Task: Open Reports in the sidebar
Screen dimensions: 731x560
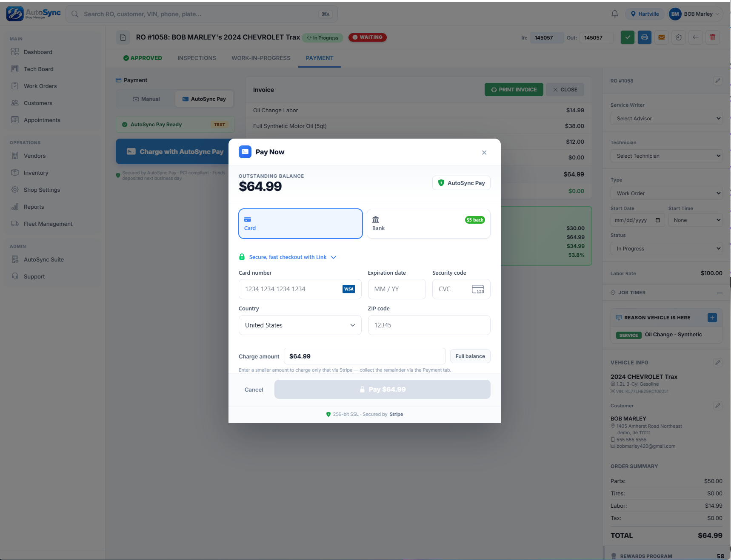Action: (x=53, y=207)
